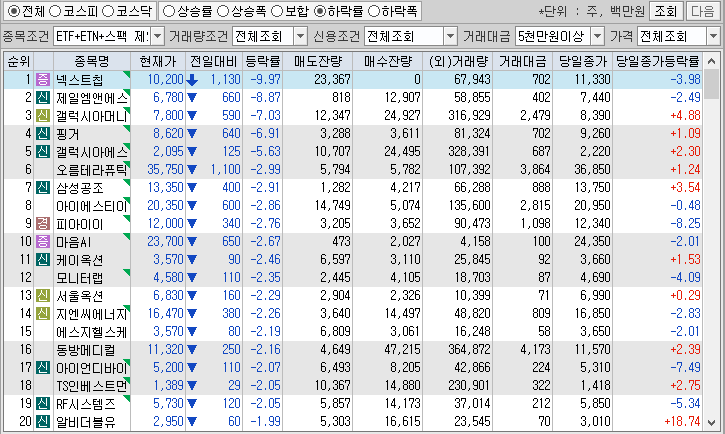This screenshot has height=434, width=725.
Task: Click the 신 badge beside 지엔씨에너지
Action: coord(43,314)
